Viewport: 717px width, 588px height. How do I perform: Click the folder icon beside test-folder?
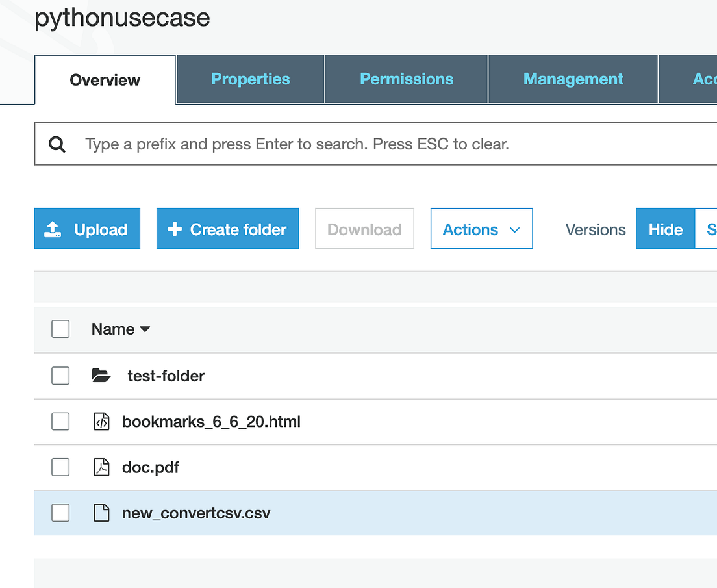pos(101,376)
